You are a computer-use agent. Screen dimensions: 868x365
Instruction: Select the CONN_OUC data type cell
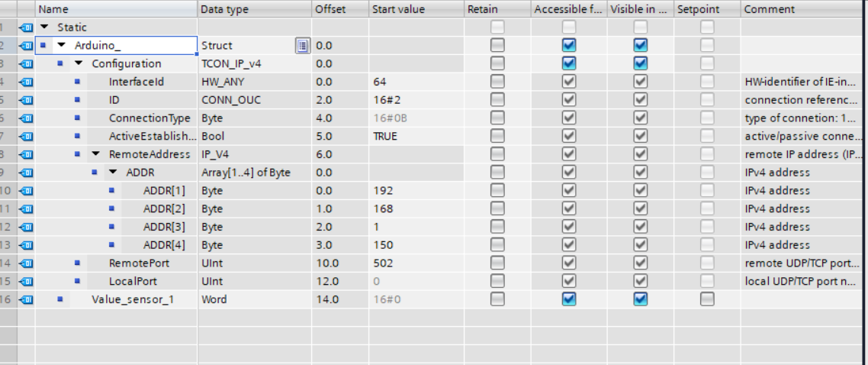click(x=255, y=100)
